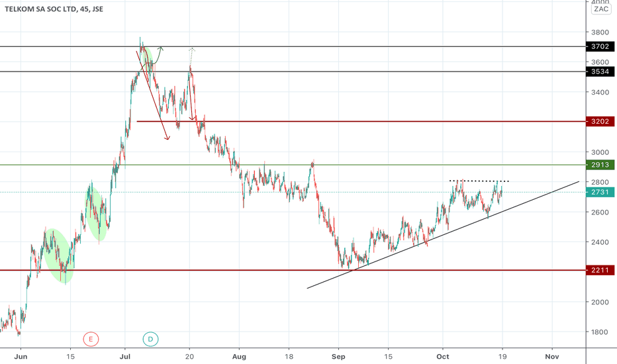Click the Aug date label on time axis
The width and height of the screenshot is (617, 364).
click(239, 357)
